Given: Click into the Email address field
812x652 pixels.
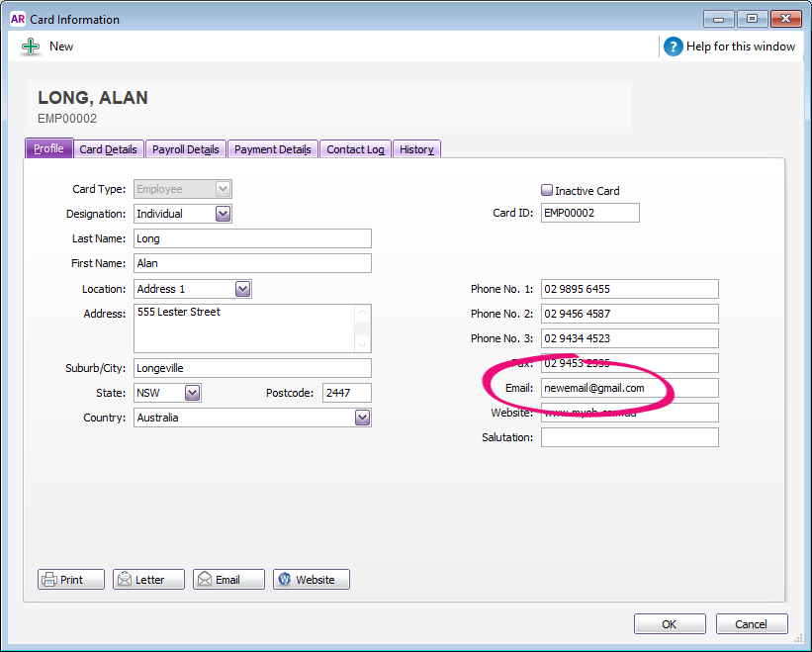Looking at the screenshot, I should click(629, 388).
